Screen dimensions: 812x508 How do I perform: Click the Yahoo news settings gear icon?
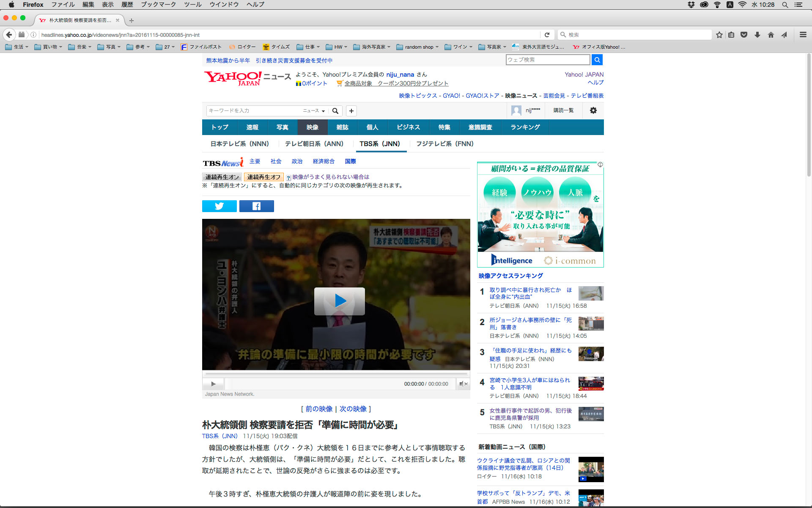593,110
